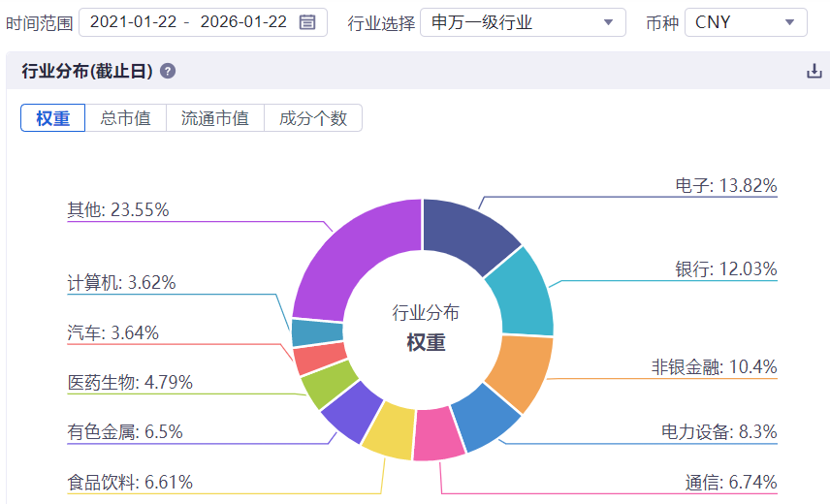Open the CNY currency dropdown

point(746,22)
